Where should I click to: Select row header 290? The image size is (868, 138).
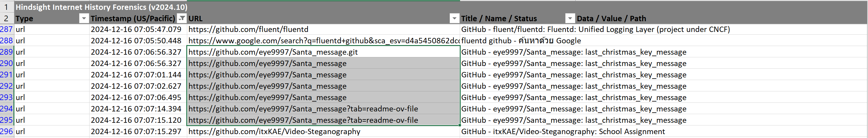[6, 63]
